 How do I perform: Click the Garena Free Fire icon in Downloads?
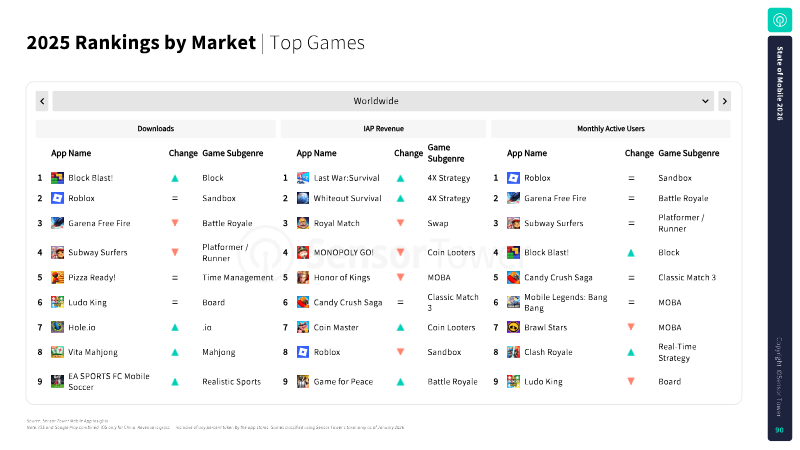[x=58, y=223]
